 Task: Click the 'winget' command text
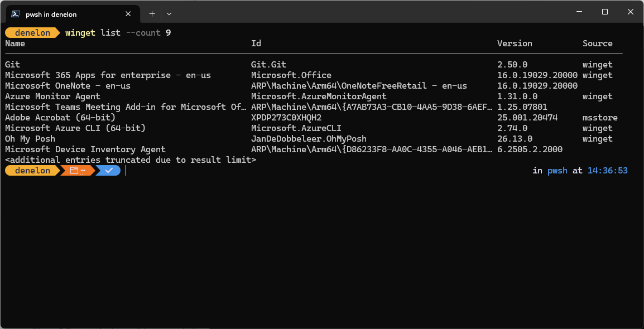(80, 33)
